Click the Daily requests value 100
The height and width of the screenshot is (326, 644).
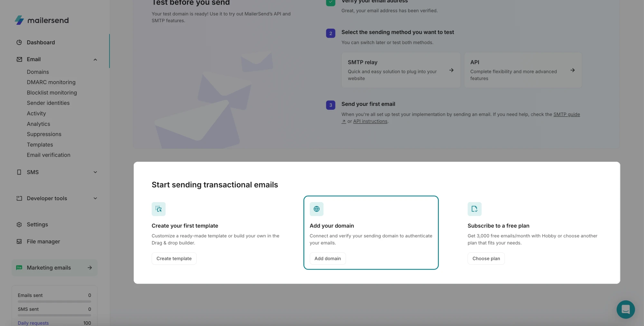87,323
